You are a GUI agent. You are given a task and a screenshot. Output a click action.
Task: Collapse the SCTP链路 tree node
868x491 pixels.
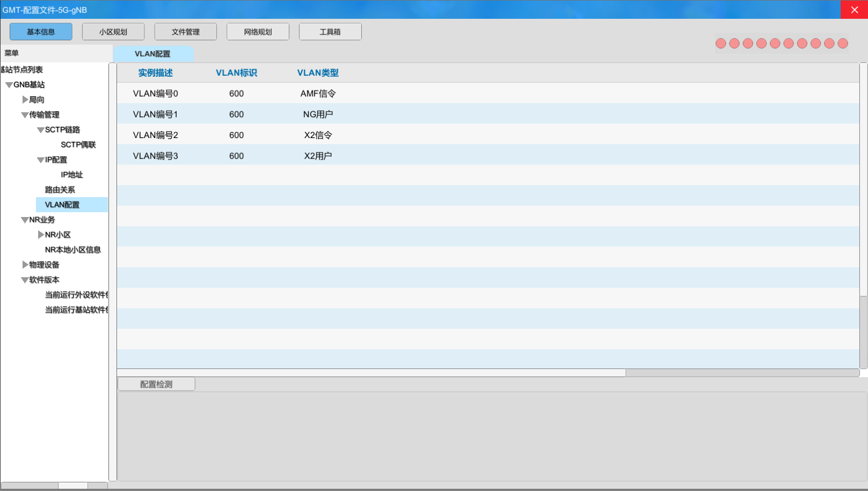tap(41, 130)
